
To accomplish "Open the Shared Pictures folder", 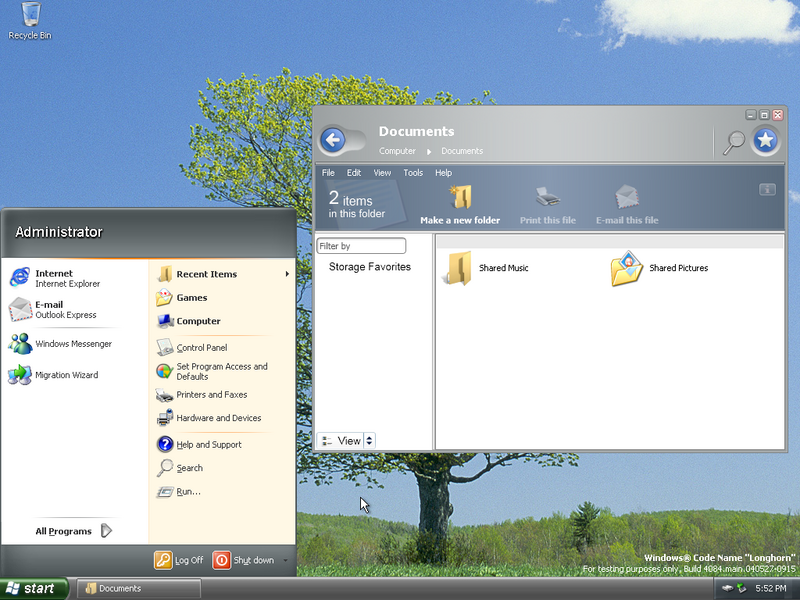I will click(627, 268).
